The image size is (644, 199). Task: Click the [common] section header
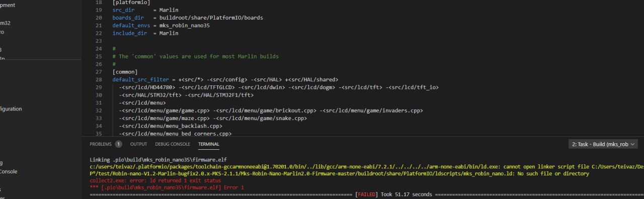click(x=125, y=72)
